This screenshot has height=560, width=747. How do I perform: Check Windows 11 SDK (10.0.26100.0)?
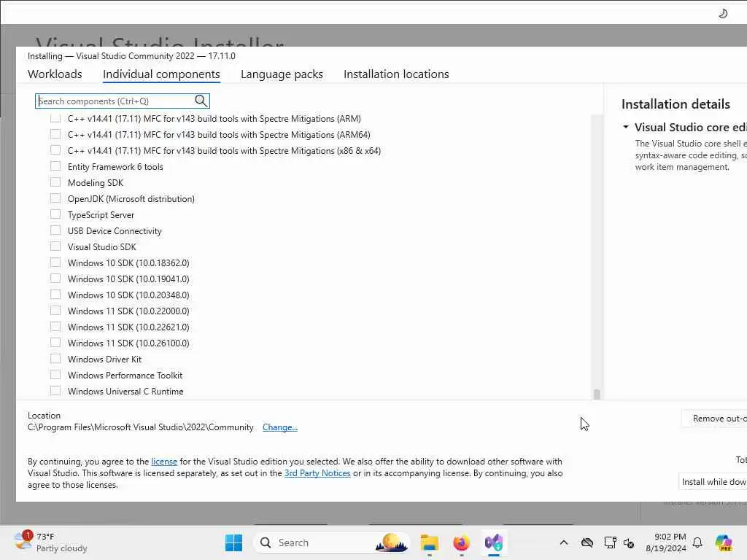pyautogui.click(x=55, y=343)
